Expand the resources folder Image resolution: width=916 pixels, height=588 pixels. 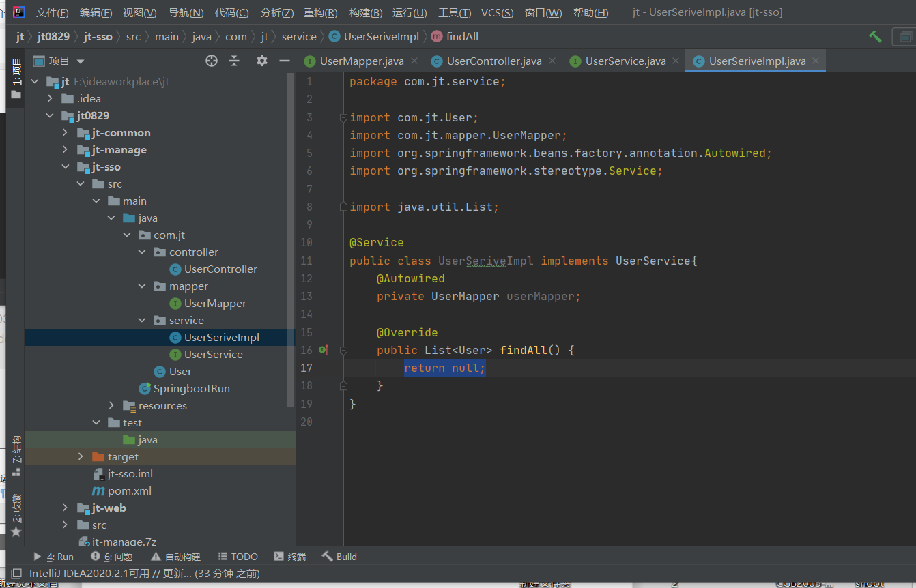[x=111, y=406]
